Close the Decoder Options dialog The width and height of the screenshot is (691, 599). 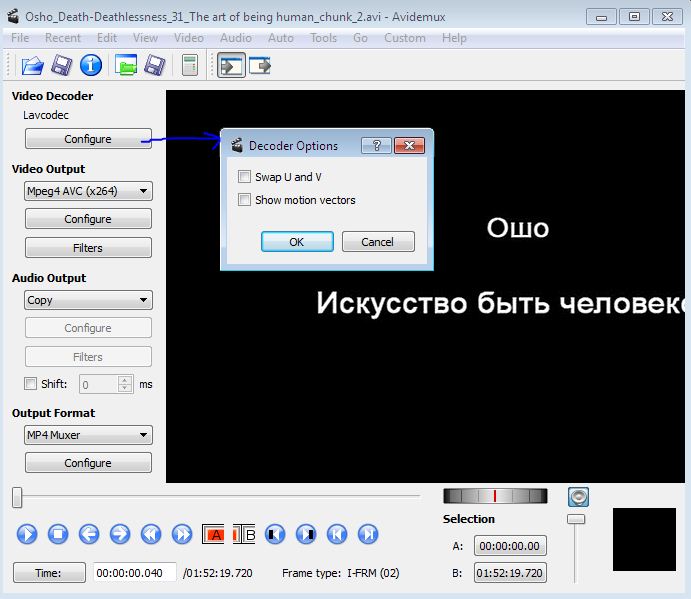409,145
